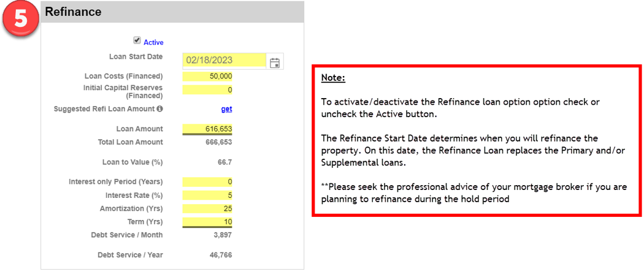Click the red step 5 badge

(x=21, y=20)
